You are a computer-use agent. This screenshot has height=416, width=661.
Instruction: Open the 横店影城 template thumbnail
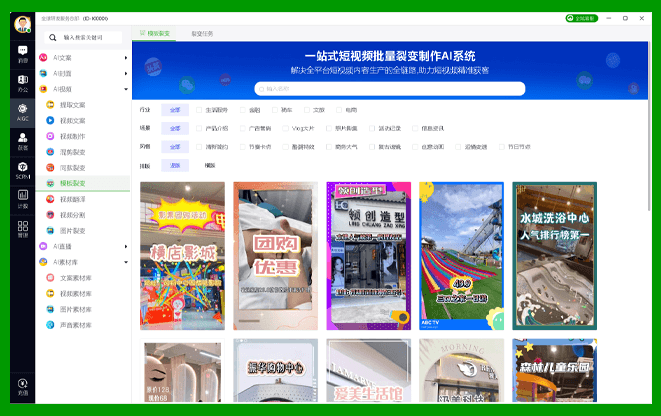(181, 256)
